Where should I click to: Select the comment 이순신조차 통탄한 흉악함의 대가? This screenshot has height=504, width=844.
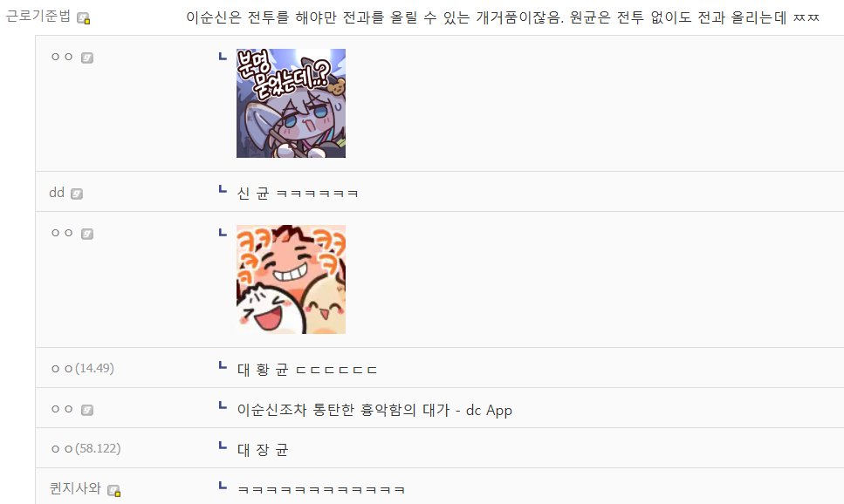point(374,410)
